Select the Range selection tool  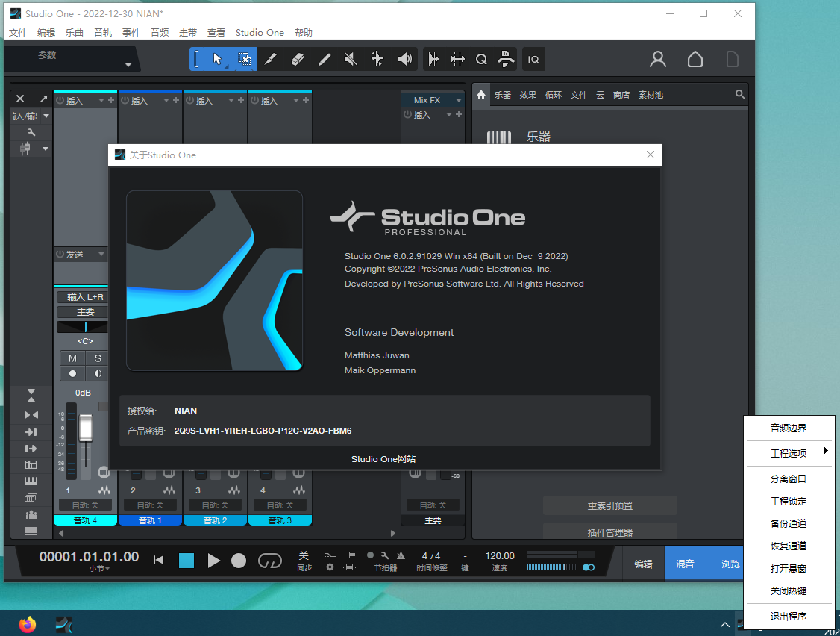[x=244, y=59]
